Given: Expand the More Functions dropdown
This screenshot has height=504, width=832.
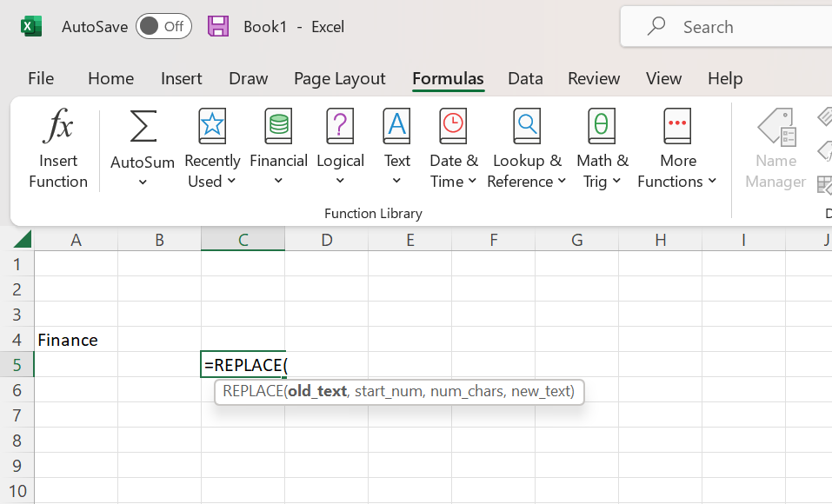Looking at the screenshot, I should (712, 182).
